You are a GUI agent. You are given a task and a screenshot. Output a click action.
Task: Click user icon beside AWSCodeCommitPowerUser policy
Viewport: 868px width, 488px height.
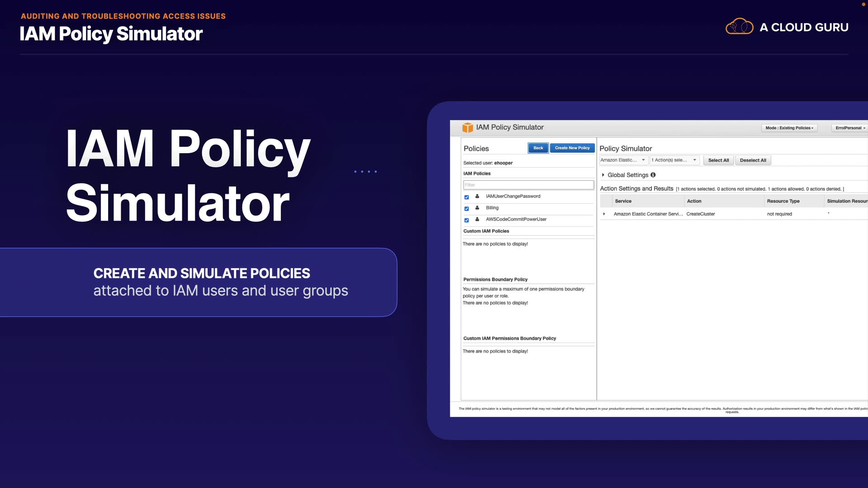(477, 219)
